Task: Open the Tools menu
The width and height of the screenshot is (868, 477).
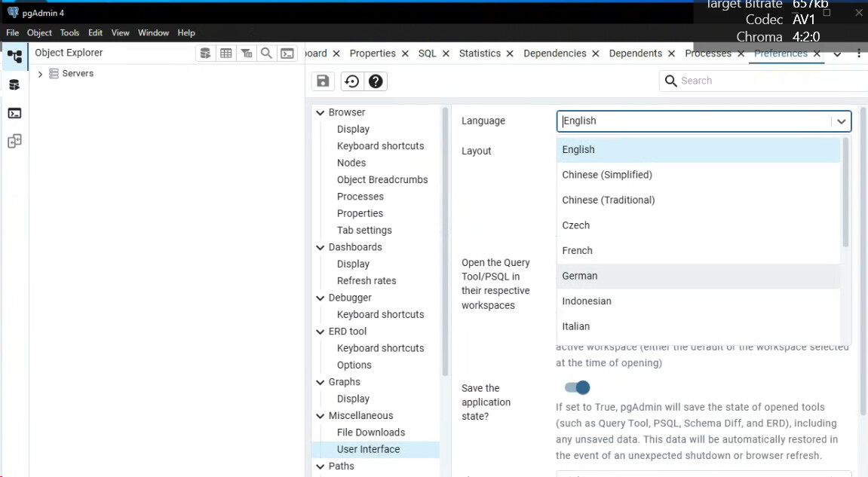Action: coord(69,33)
